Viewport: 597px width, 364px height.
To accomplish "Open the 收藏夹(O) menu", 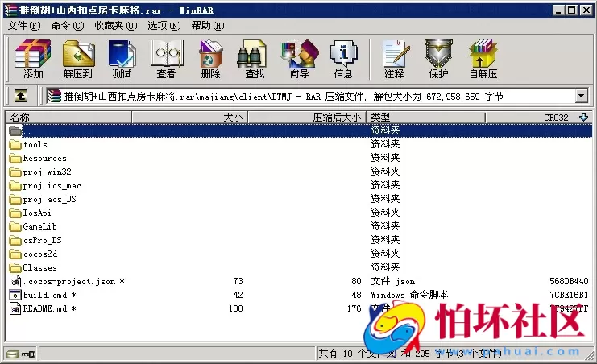I will point(116,26).
